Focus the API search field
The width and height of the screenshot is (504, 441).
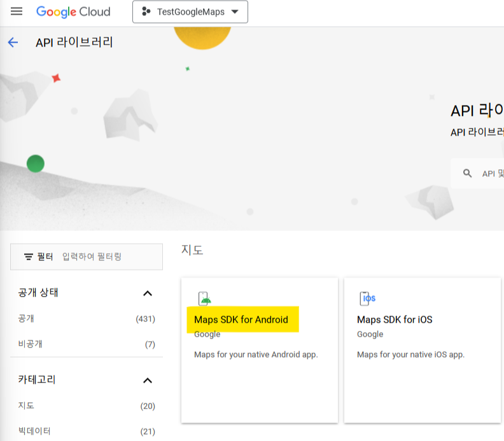[477, 174]
